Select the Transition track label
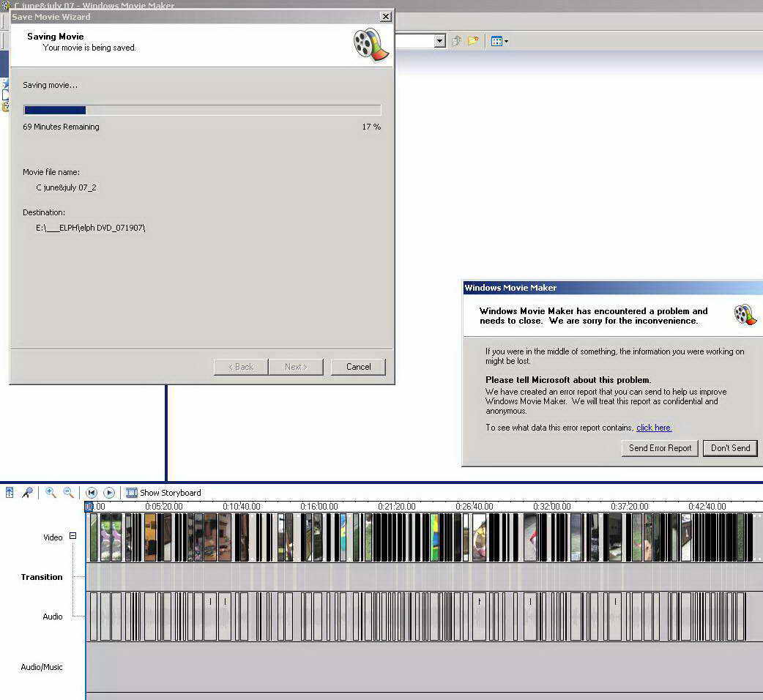763x700 pixels. point(42,577)
